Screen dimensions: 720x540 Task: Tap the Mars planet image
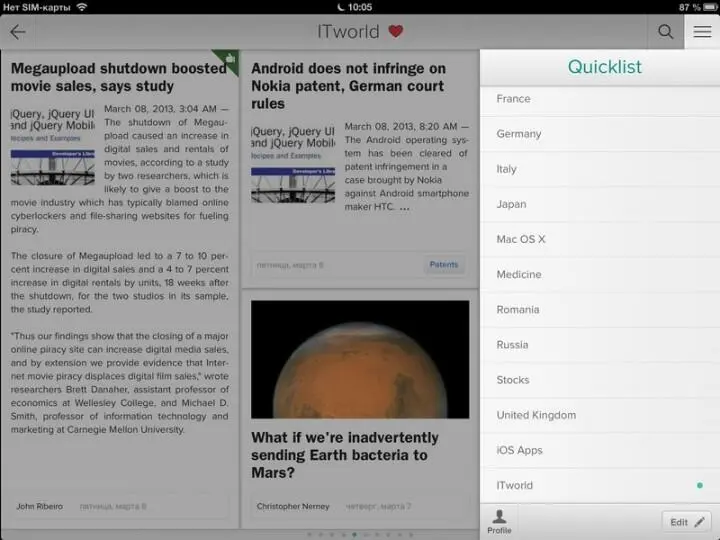360,360
